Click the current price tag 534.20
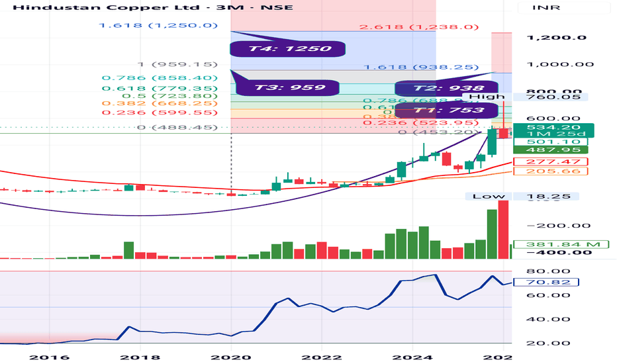 click(x=553, y=127)
